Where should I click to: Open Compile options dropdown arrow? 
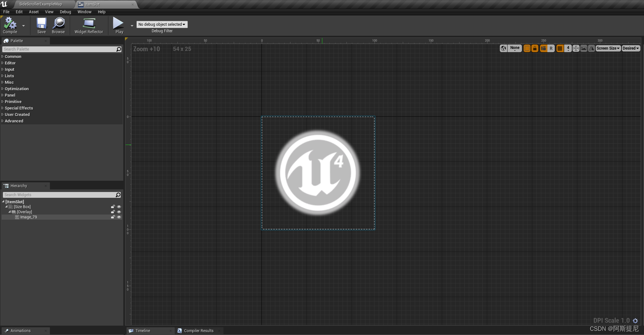click(x=24, y=26)
